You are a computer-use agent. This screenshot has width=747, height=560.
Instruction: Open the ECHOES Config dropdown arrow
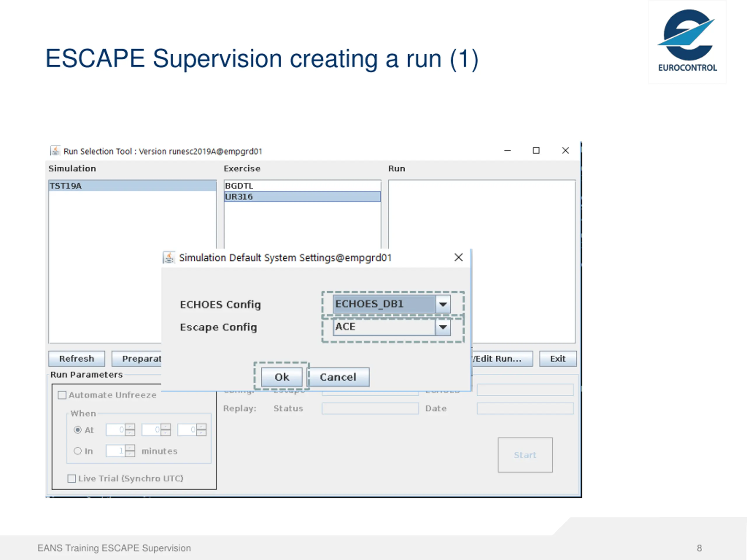[x=443, y=304]
